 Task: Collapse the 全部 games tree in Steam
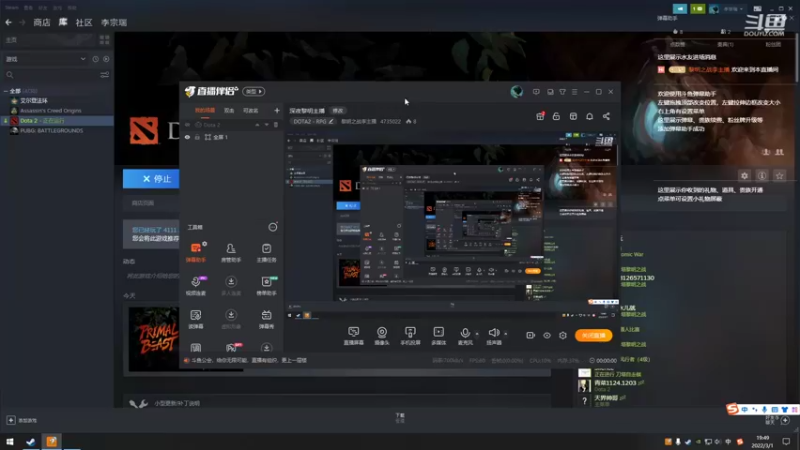[x=6, y=91]
